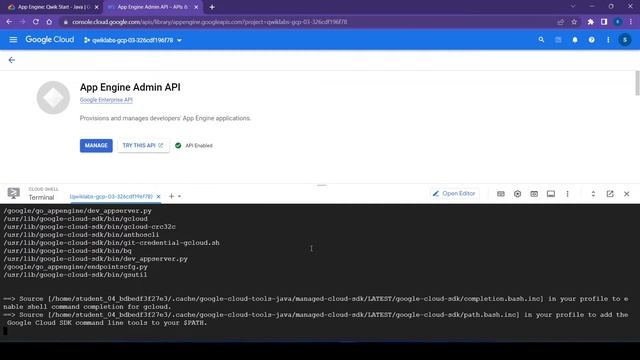The width and height of the screenshot is (640, 360).
Task: Click the browser forward button
Action: pyautogui.click(x=22, y=22)
